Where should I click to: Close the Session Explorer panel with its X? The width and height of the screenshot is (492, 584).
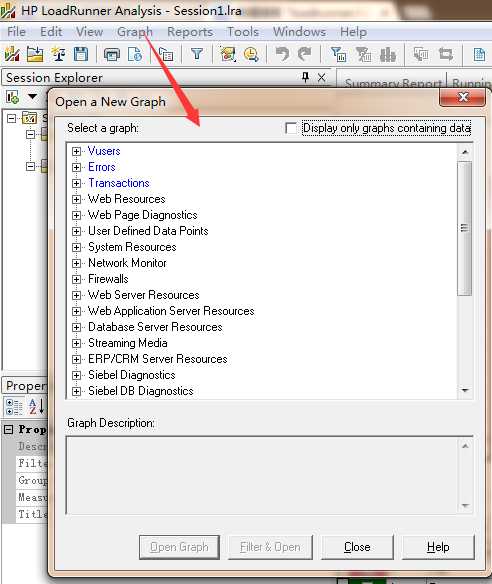[321, 77]
